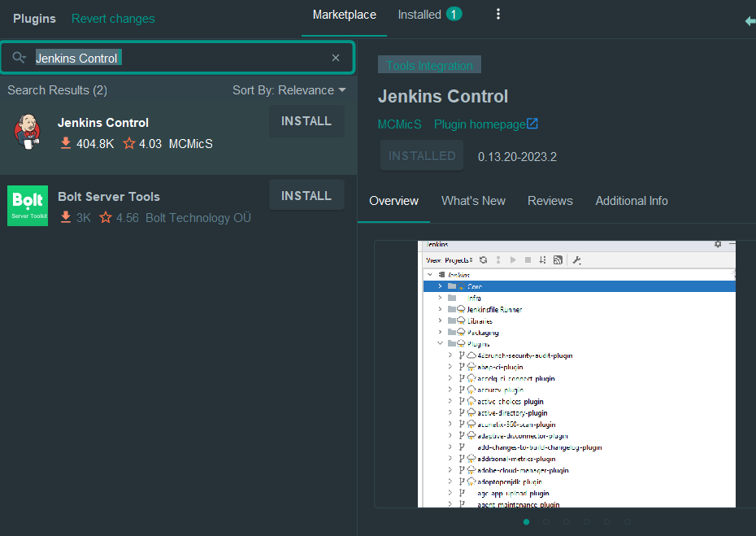
Task: Open the Plugin homepage link
Action: coord(486,124)
